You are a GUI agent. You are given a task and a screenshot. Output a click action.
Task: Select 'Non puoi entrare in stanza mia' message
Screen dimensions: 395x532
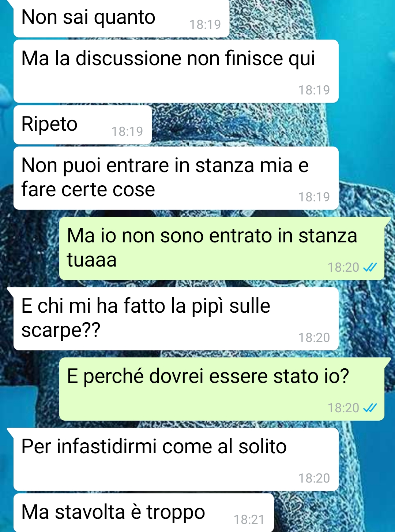[x=176, y=178]
